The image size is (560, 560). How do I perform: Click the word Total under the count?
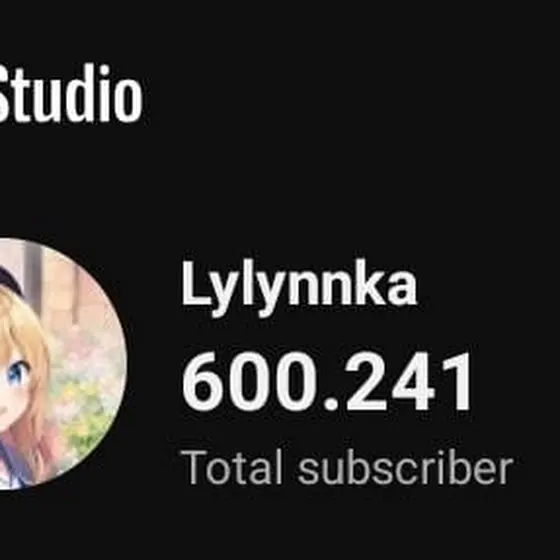point(232,467)
